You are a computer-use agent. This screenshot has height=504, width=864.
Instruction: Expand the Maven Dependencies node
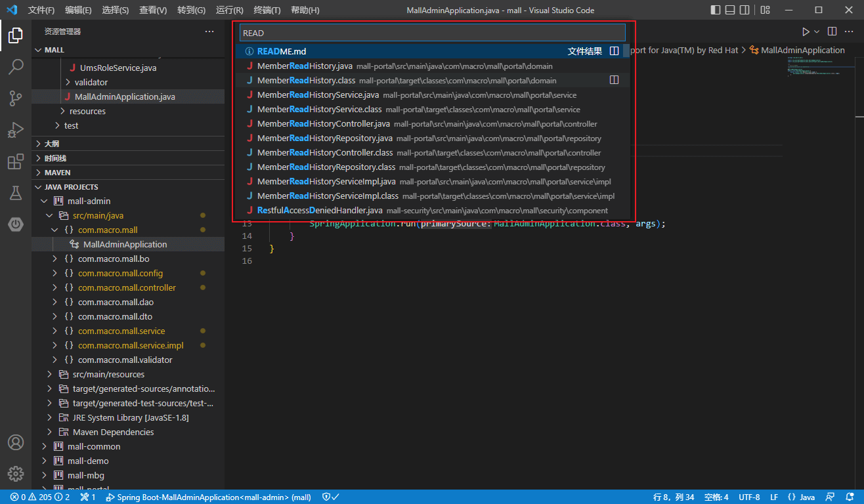49,432
